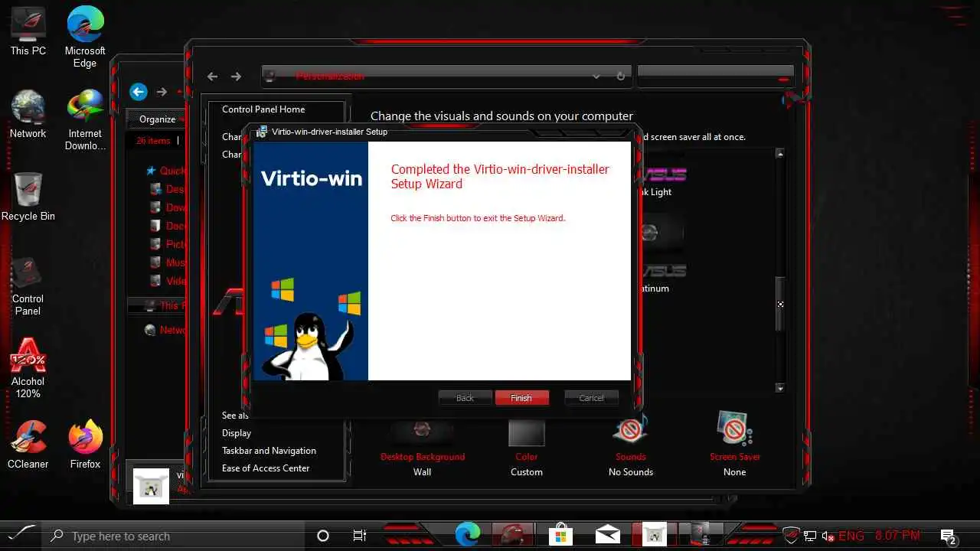The height and width of the screenshot is (551, 980).
Task: Open Cortana circle icon on taskbar
Action: (323, 536)
